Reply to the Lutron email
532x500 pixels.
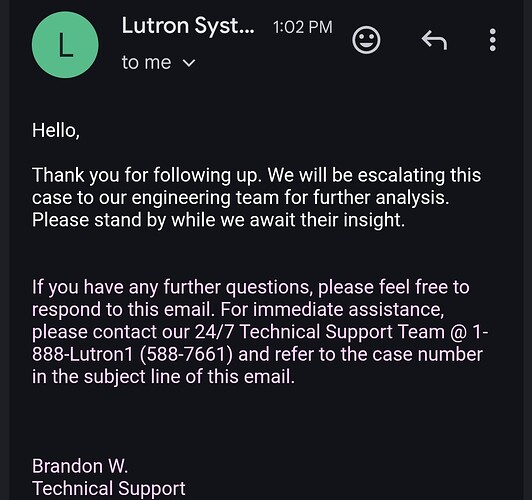(x=434, y=40)
